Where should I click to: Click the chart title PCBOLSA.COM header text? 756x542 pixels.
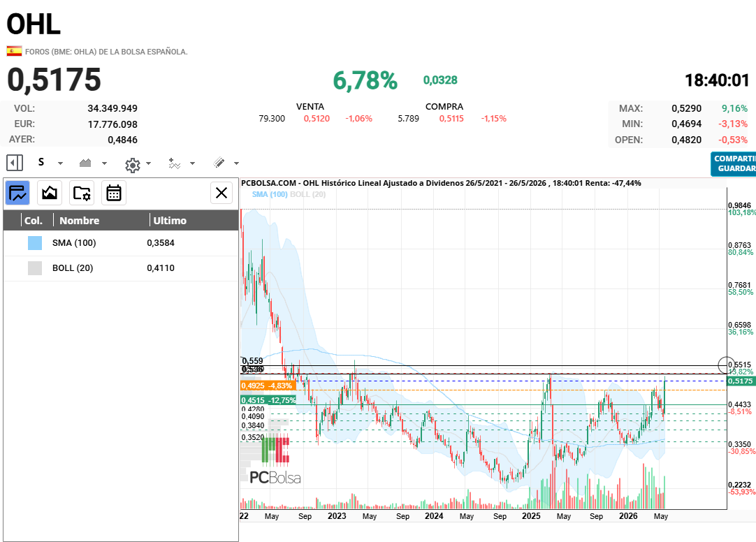[441, 183]
